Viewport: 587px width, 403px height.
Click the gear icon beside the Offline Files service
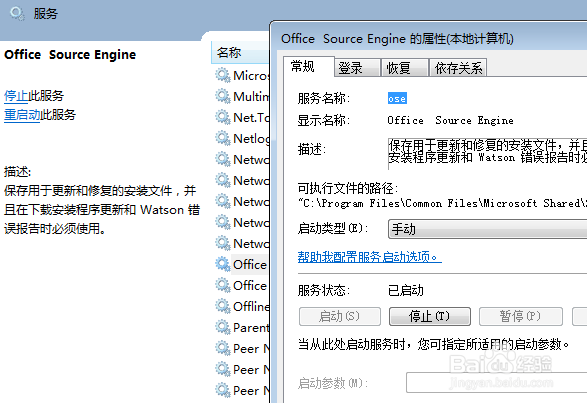pyautogui.click(x=223, y=306)
